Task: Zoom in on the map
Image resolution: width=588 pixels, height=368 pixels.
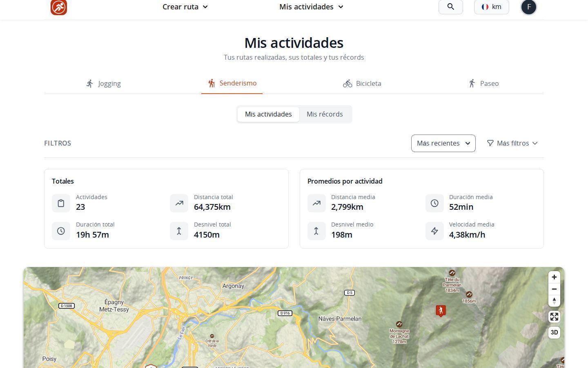Action: (554, 277)
